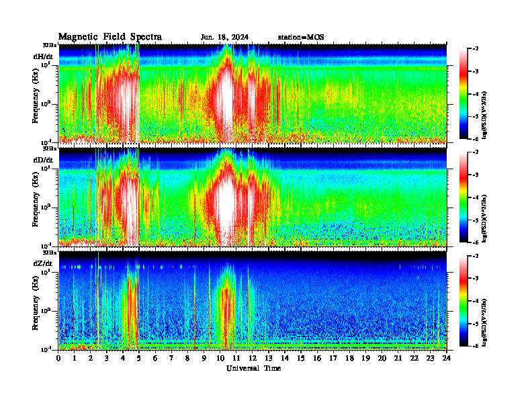This screenshot has height=411, width=532.
Task: Click the dH/dt panel color bar
Action: pos(463,93)
